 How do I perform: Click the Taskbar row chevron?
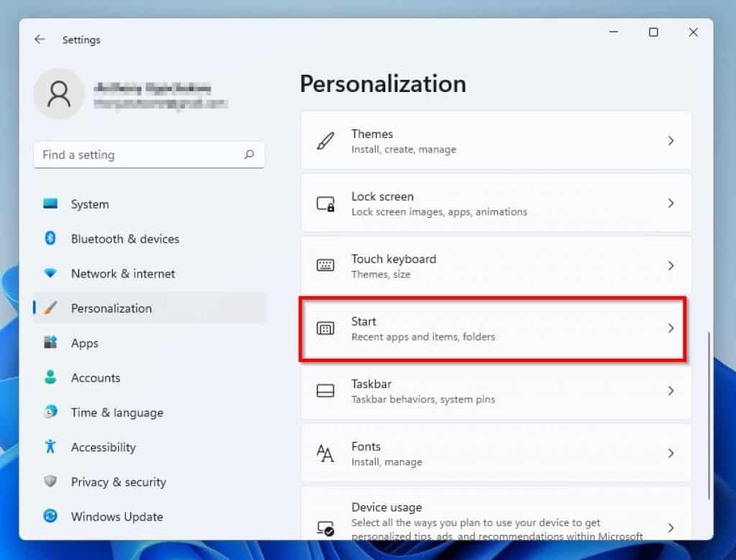click(671, 390)
